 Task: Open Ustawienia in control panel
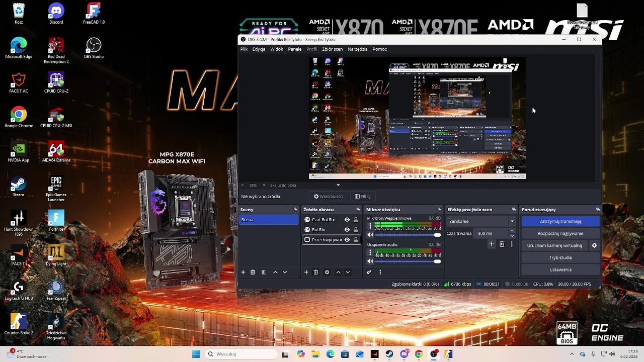pyautogui.click(x=560, y=269)
